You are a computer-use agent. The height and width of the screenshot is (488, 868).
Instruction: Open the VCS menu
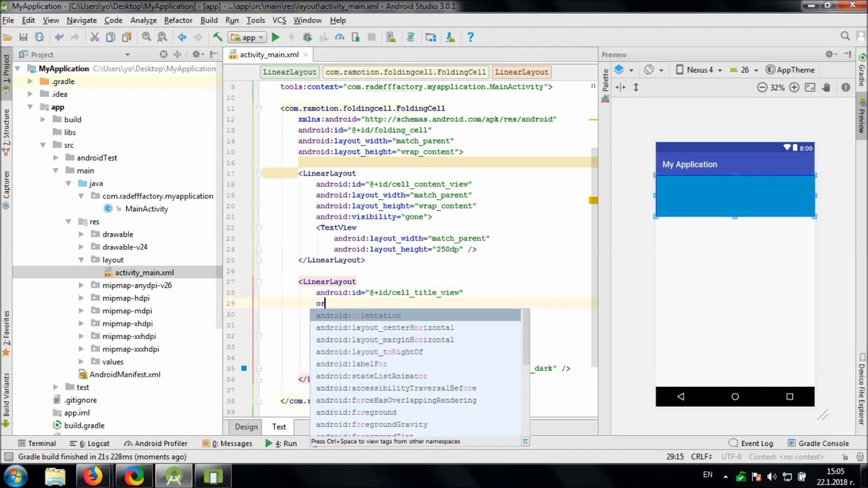(x=279, y=20)
